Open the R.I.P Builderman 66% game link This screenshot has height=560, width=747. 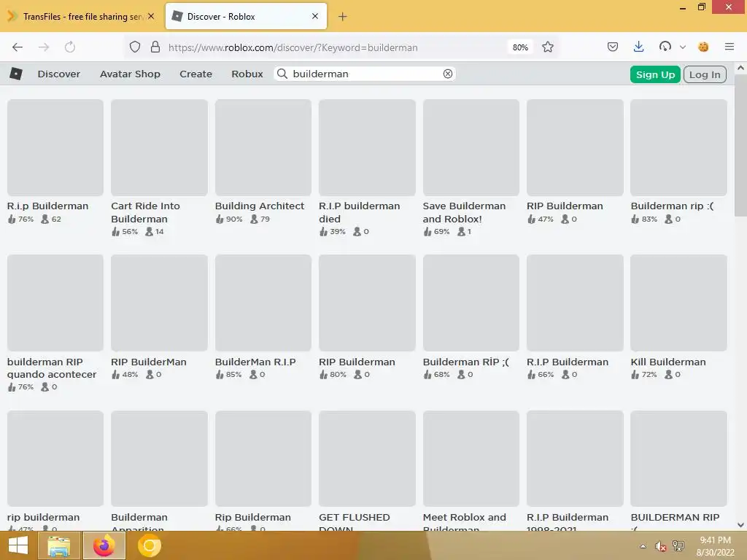click(568, 362)
